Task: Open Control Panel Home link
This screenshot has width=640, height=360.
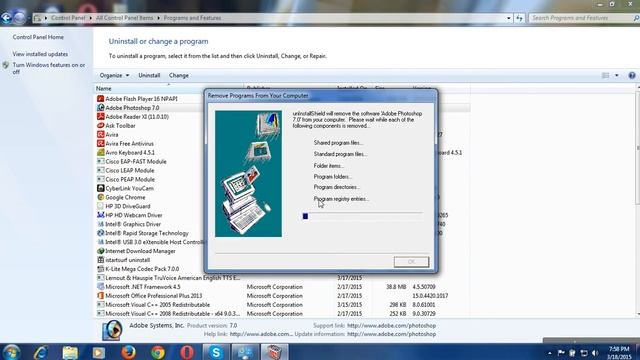Action: [38, 37]
